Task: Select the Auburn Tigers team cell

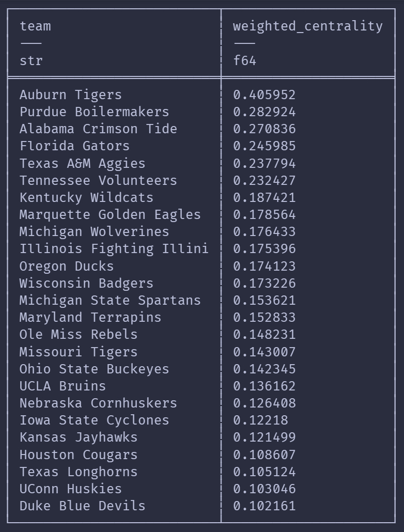Action: [71, 95]
